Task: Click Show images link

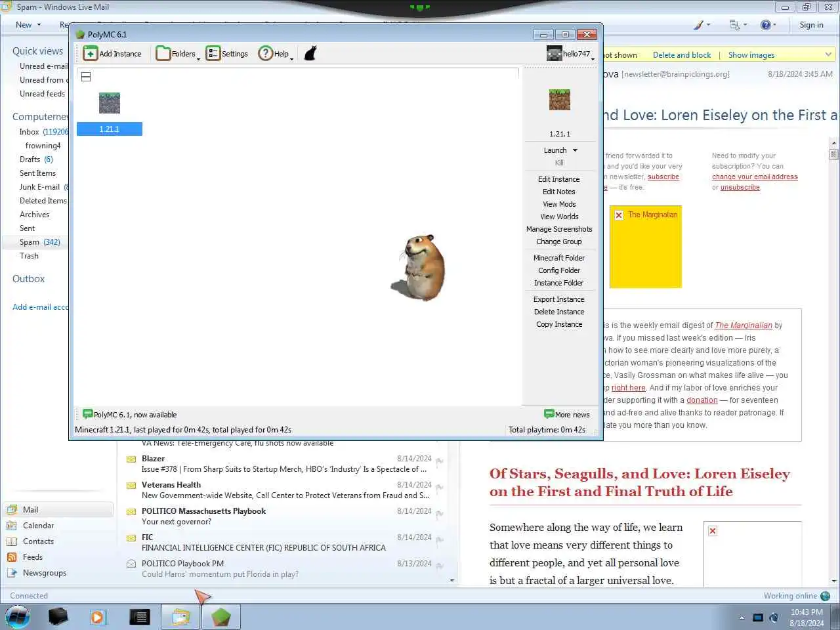Action: tap(751, 55)
